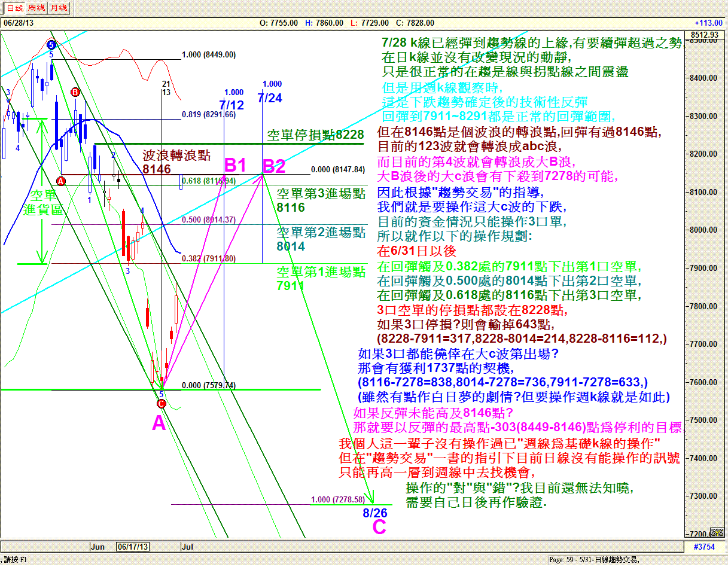Click the 8400.00 price axis label

704,78
